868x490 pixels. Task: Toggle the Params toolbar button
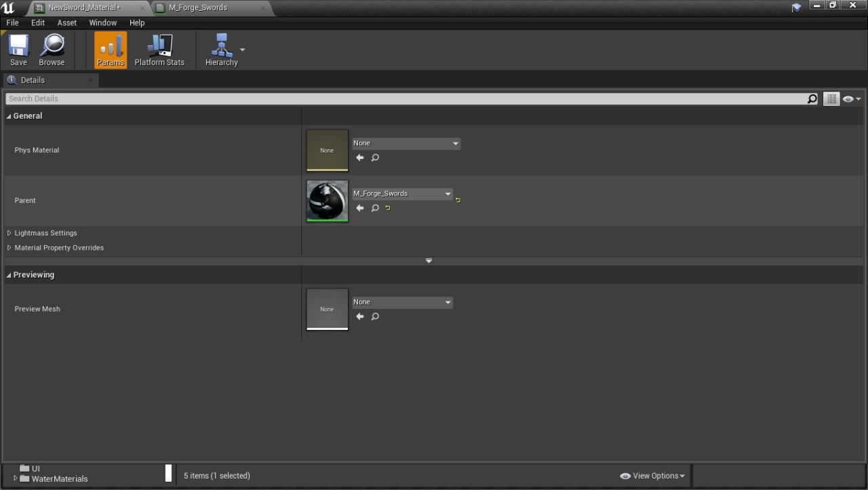pos(111,50)
